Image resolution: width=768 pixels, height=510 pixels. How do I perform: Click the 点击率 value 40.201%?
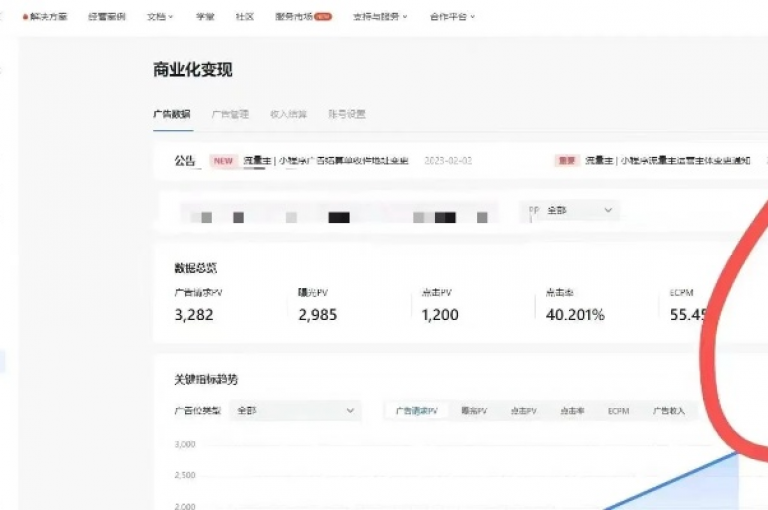(x=575, y=315)
